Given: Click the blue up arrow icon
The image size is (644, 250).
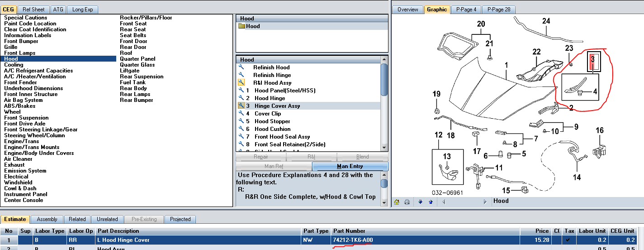Looking at the screenshot, I should pyautogui.click(x=431, y=202).
